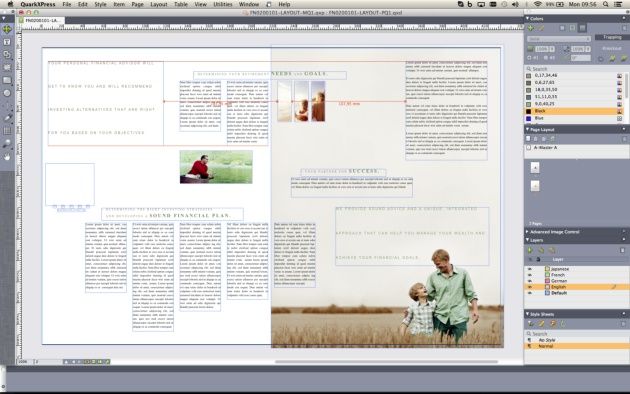
Task: Select the second page thumbnail in Page Layout
Action: 535,186
